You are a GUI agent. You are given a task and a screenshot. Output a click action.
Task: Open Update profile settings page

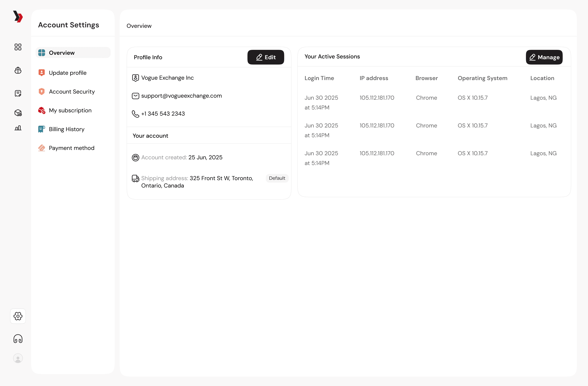[x=67, y=73]
